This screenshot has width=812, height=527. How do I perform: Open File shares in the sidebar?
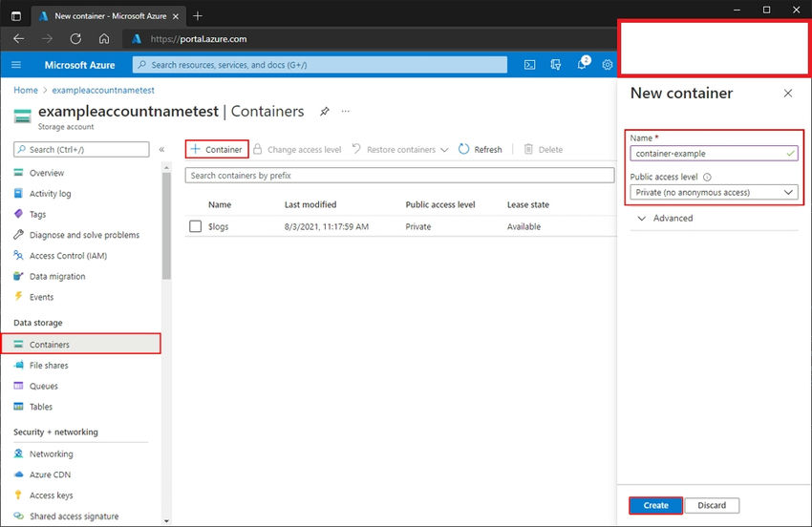point(49,366)
